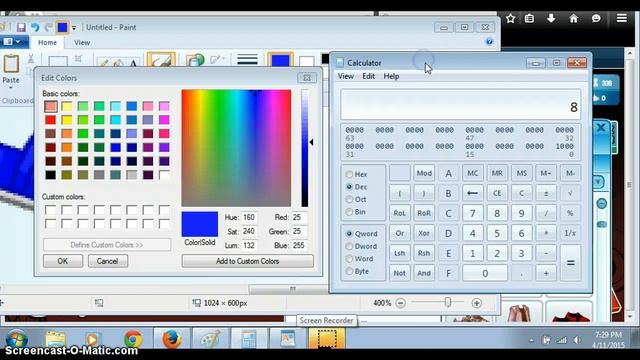Click the first empty custom color slot
640x360 pixels.
coord(51,210)
